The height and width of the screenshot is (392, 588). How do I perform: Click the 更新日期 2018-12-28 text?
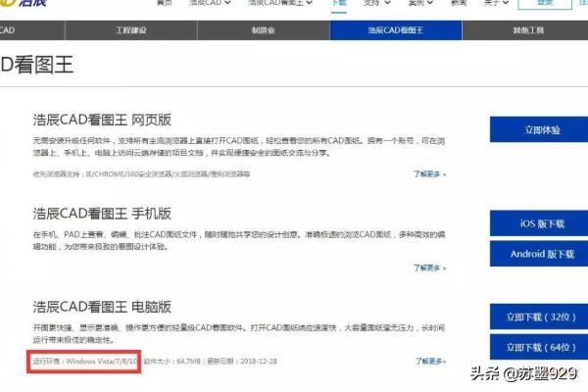pos(242,362)
